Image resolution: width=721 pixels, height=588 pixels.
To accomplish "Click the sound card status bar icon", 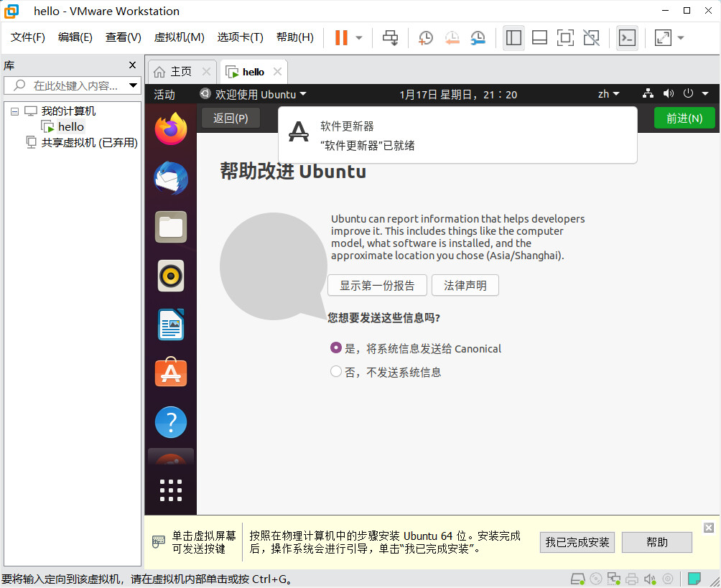I will point(650,579).
